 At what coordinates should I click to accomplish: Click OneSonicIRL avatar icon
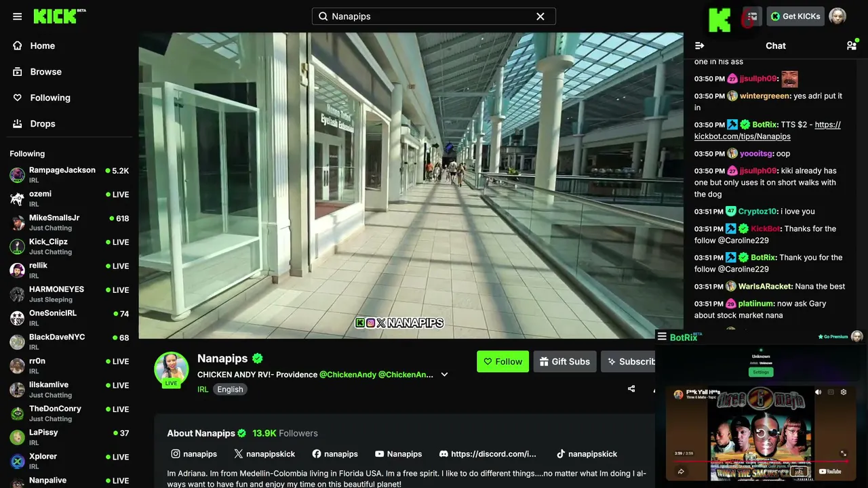17,318
